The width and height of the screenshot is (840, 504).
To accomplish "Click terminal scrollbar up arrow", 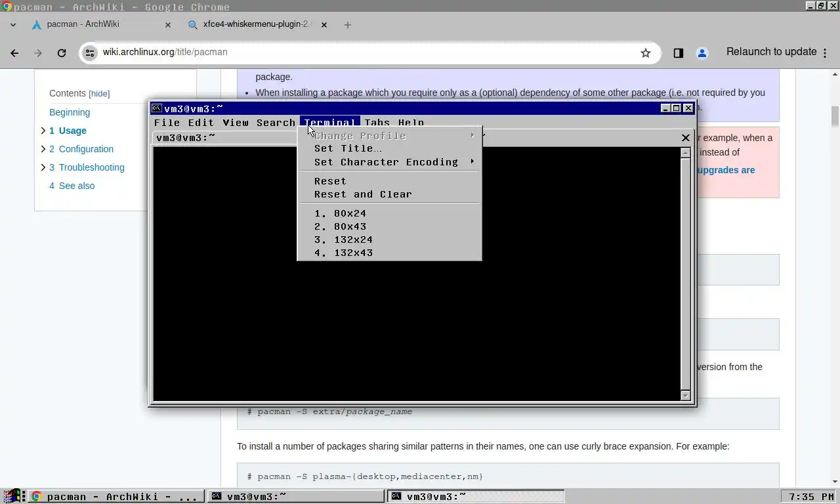I will (686, 153).
